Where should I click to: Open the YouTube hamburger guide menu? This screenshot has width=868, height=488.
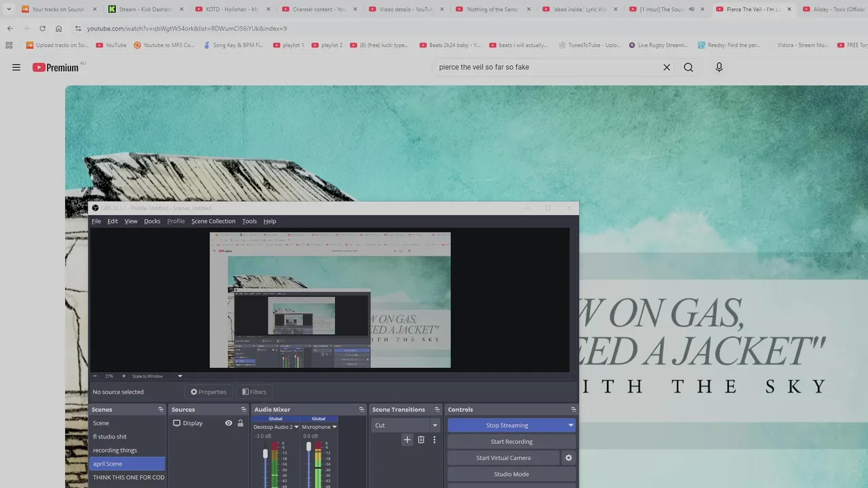coord(16,67)
